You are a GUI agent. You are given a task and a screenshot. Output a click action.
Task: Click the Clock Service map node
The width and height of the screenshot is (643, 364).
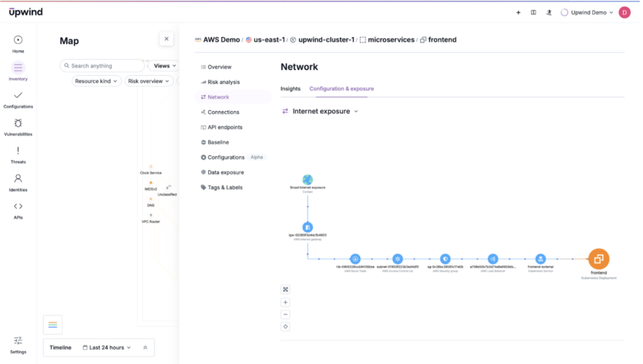[x=151, y=167]
